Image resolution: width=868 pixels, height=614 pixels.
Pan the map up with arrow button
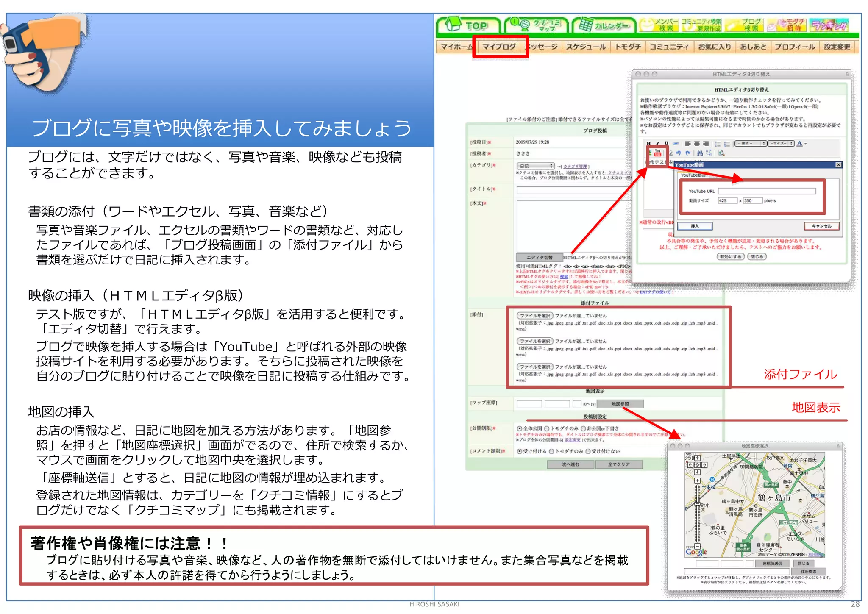[697, 458]
